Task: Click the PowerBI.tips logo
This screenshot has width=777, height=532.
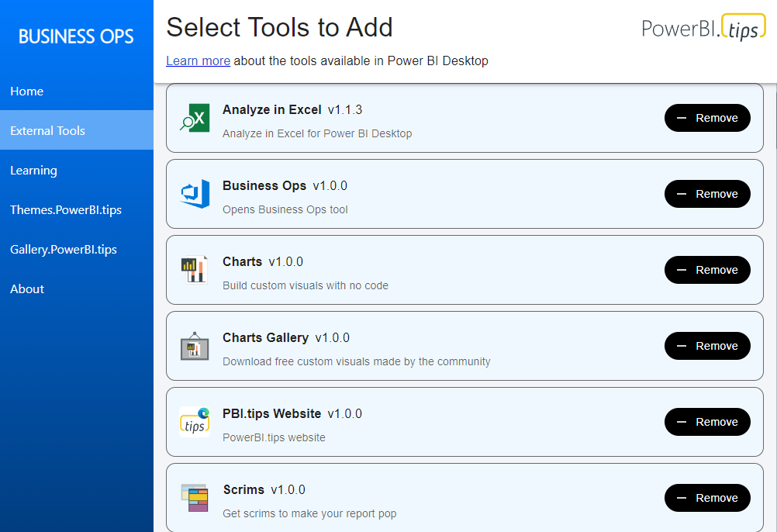Action: [x=703, y=28]
